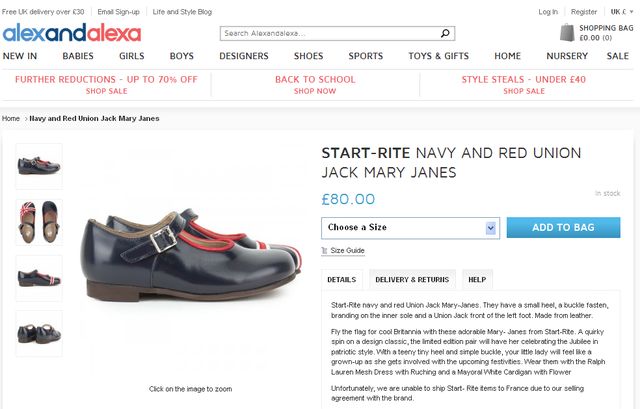
Task: Switch to the Delivery & Returns tab
Action: 411,280
